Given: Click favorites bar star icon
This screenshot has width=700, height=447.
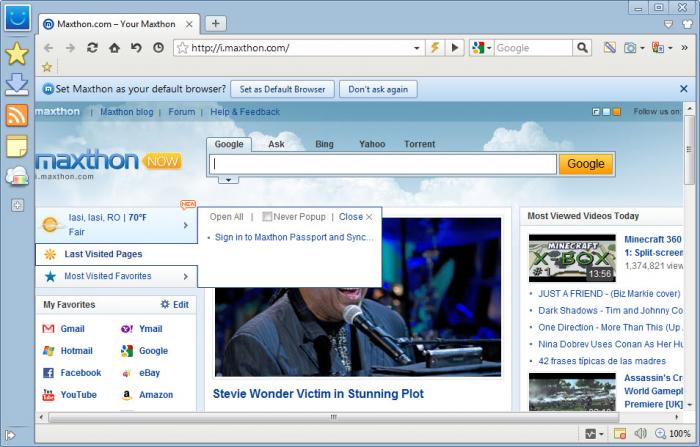Looking at the screenshot, I should click(47, 67).
